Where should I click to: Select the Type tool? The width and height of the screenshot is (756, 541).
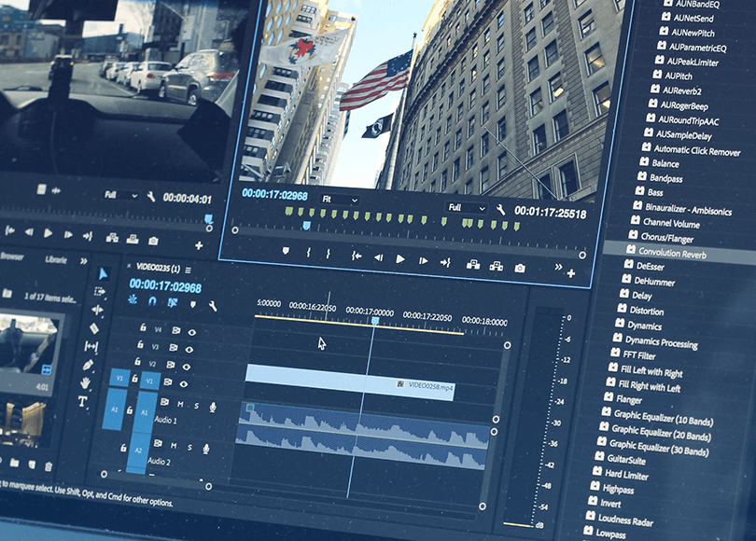tap(82, 402)
